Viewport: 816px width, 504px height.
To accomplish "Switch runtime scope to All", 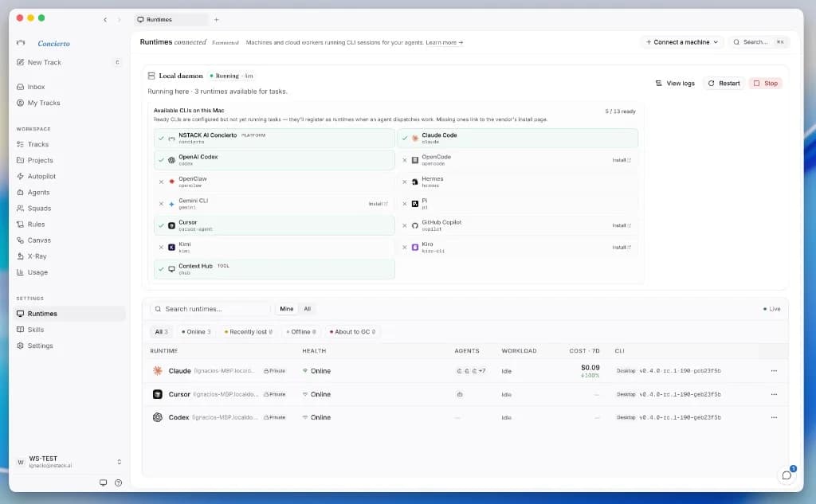I will coord(307,309).
